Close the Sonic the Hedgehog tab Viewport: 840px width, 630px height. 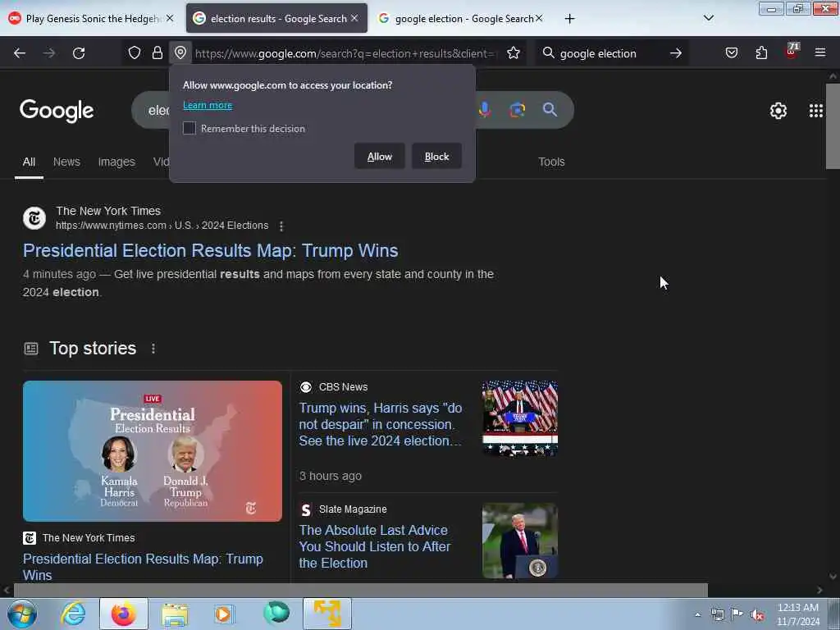point(170,18)
